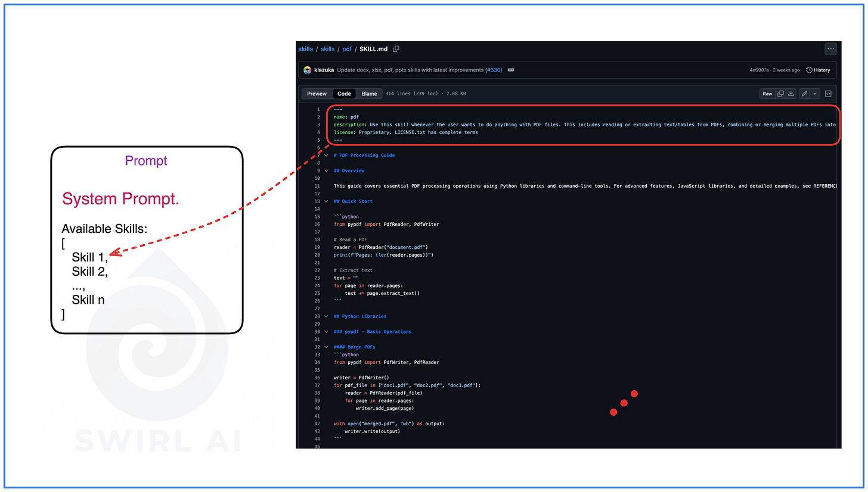View the Raw file
Viewport: 868px width, 492px height.
click(767, 94)
